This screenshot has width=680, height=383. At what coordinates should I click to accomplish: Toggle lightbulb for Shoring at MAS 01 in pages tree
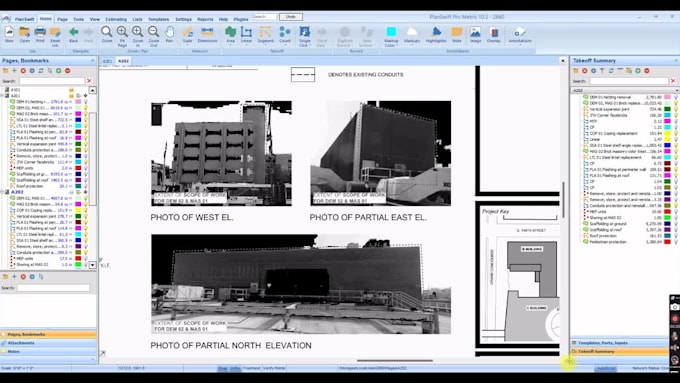86,264
